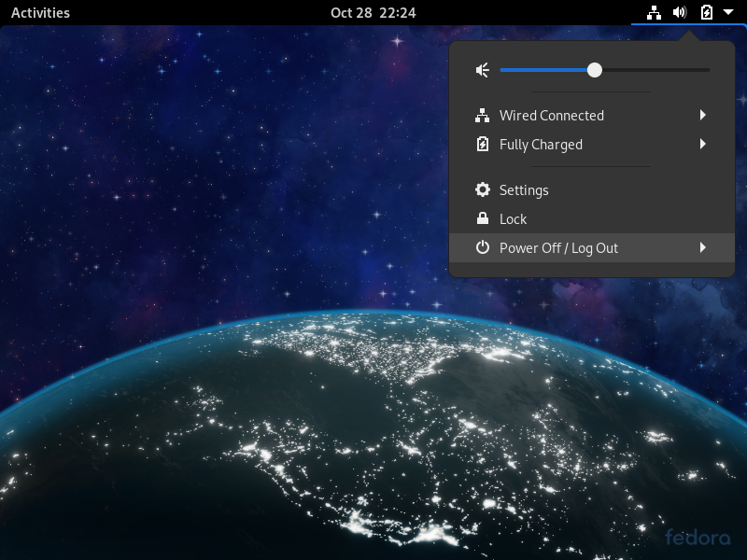747x560 pixels.
Task: Click the padlock icon
Action: pyautogui.click(x=483, y=218)
